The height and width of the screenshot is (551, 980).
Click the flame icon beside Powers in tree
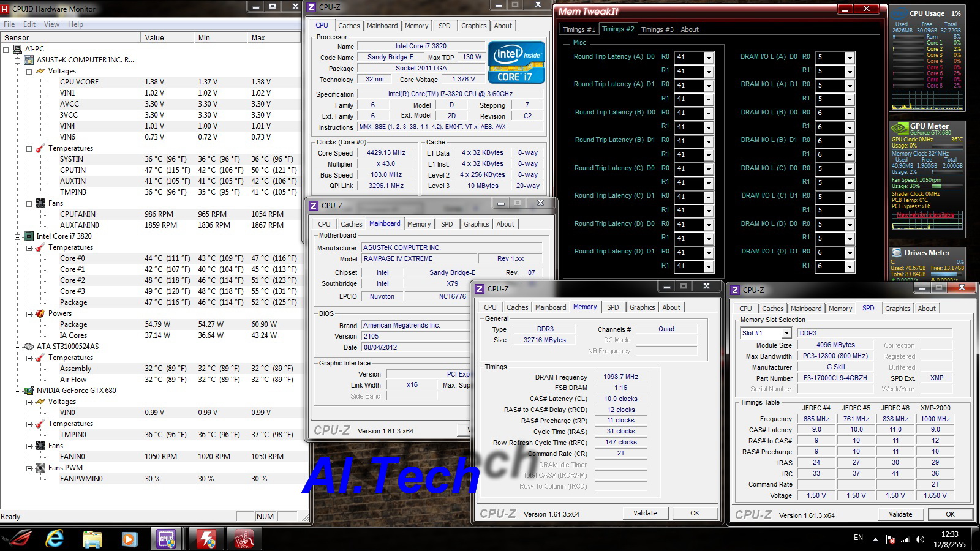40,313
